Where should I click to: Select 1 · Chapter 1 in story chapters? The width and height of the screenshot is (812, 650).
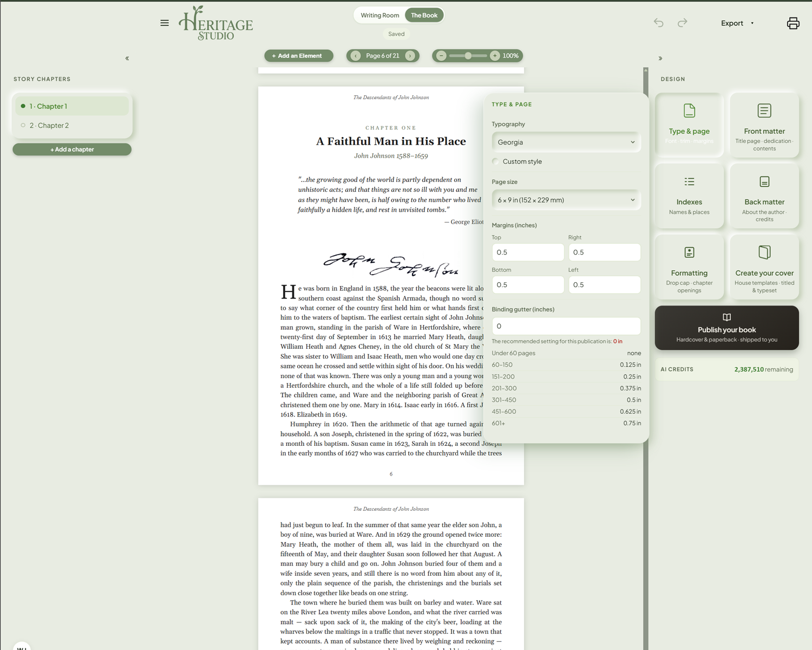[x=72, y=106]
